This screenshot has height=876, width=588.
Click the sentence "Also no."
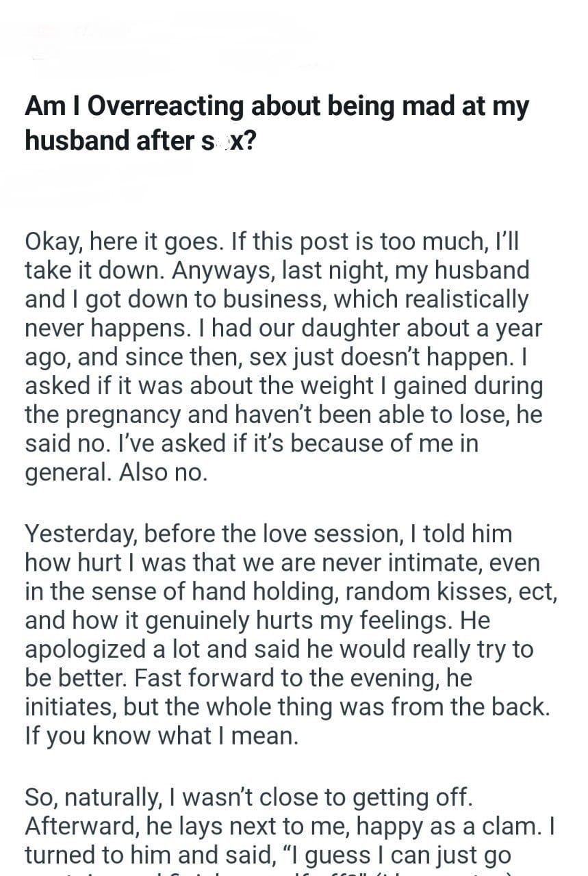click(163, 473)
